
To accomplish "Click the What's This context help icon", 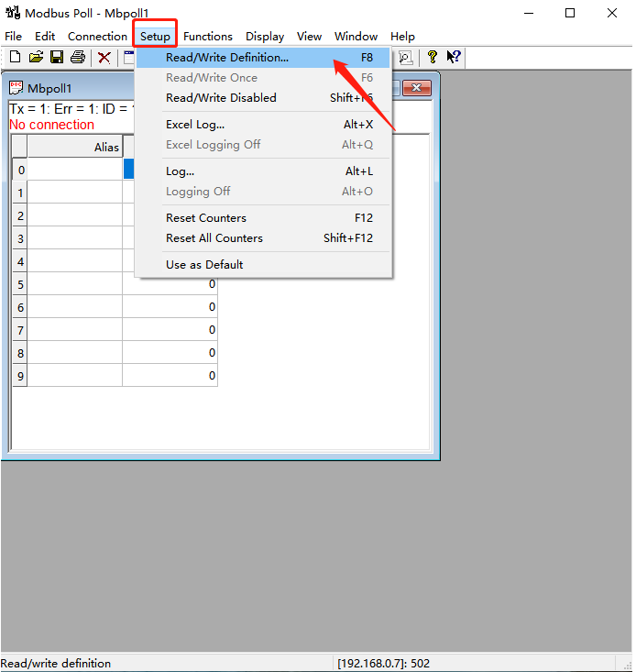I will pyautogui.click(x=453, y=57).
